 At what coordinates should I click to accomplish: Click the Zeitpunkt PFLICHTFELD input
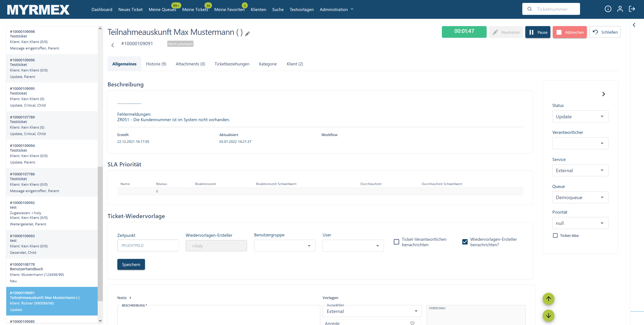(x=148, y=245)
